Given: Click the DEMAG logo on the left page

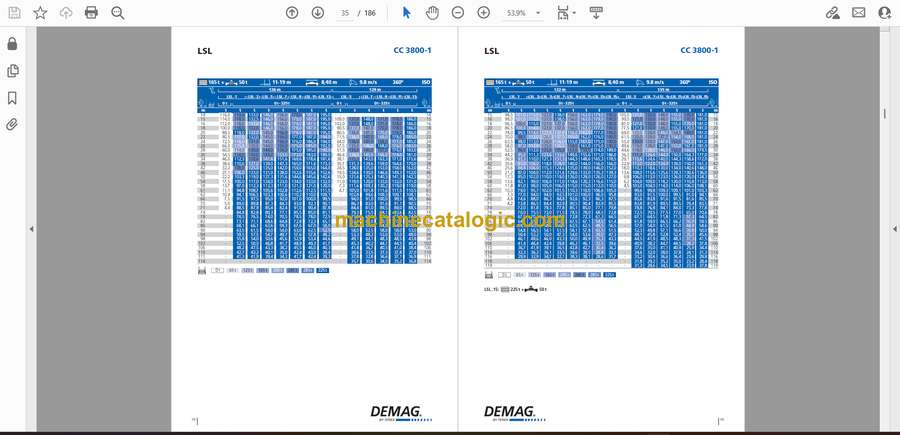Looking at the screenshot, I should pos(400,414).
